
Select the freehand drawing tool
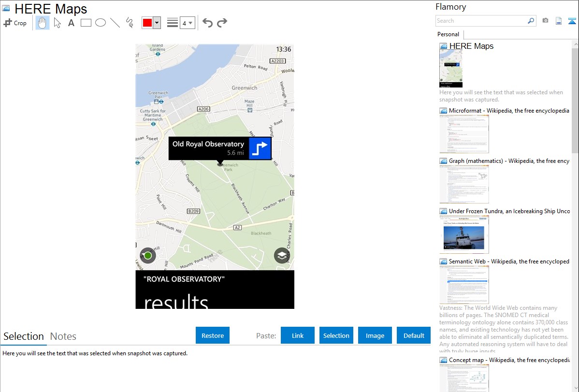click(x=130, y=23)
